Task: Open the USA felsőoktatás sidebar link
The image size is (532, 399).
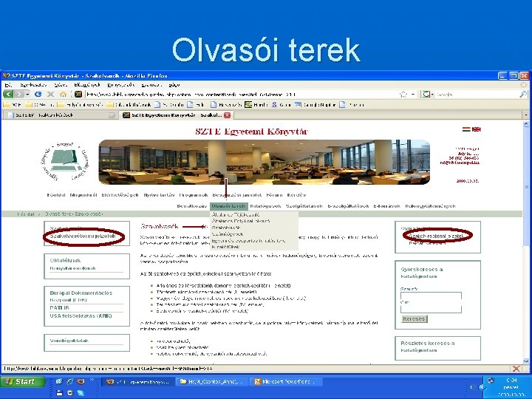Action: (x=81, y=316)
